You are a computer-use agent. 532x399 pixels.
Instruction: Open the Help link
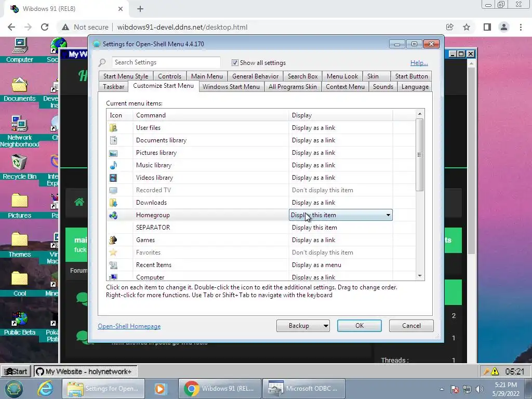point(419,63)
